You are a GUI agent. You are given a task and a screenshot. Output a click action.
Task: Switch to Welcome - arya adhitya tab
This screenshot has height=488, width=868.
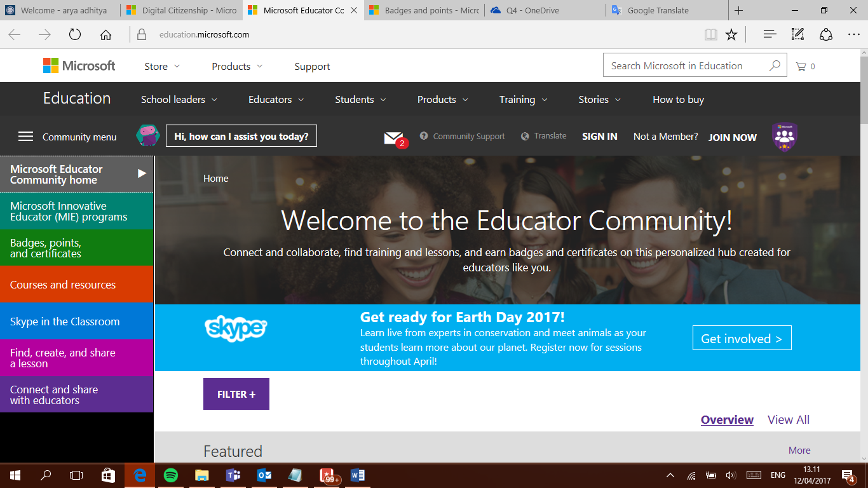[x=60, y=10]
